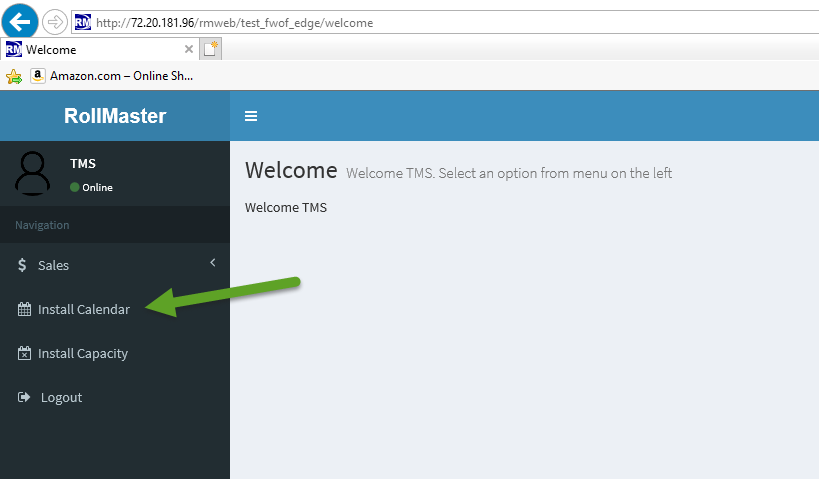Click the Navigation header label

coord(42,225)
